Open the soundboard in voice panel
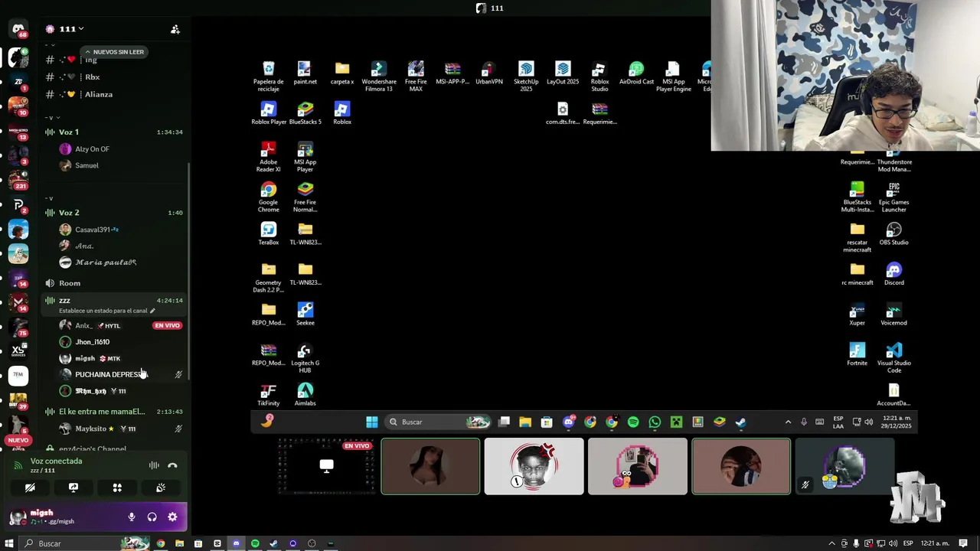This screenshot has height=551, width=980. pos(161,487)
